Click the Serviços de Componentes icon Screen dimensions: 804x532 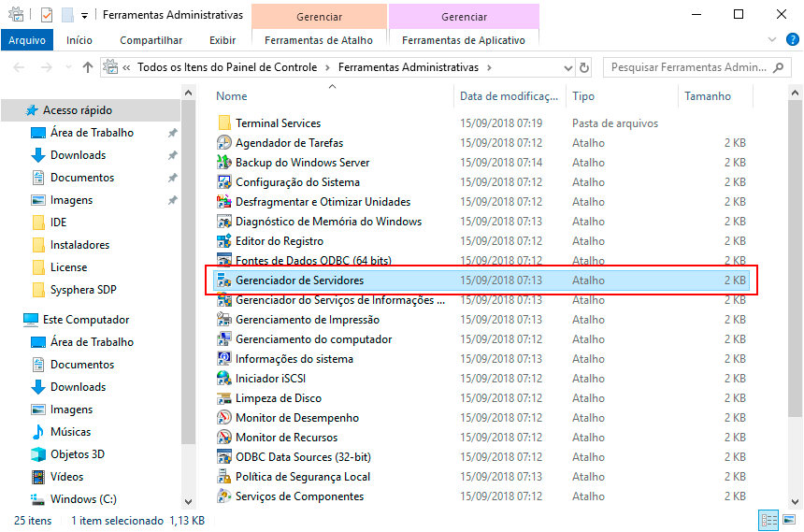[224, 496]
